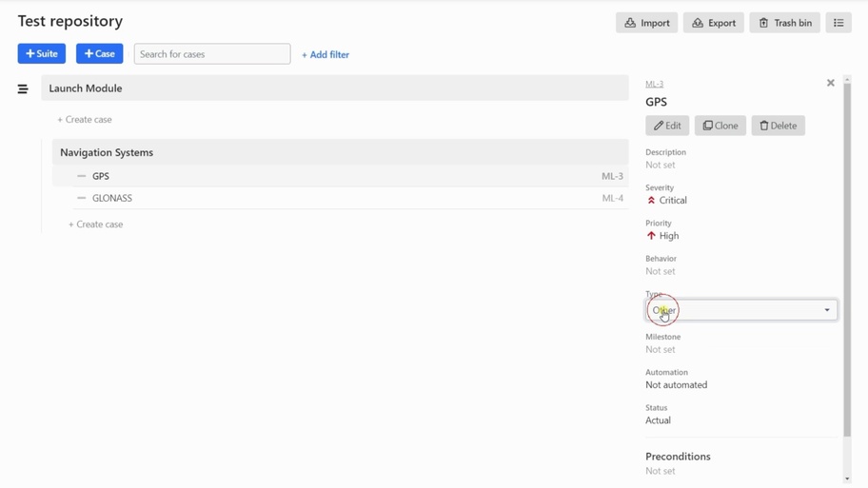Click the ML-3 case ID link
The width and height of the screenshot is (868, 488).
click(654, 84)
